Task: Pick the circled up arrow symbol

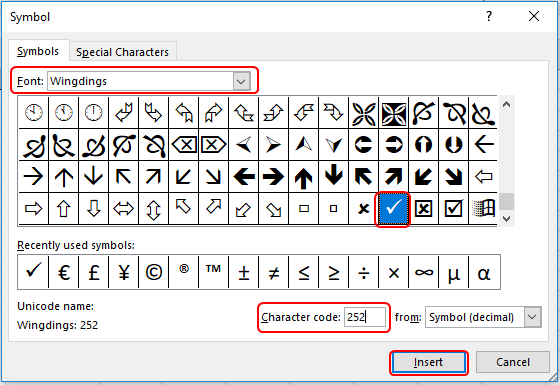Action: 423,145
